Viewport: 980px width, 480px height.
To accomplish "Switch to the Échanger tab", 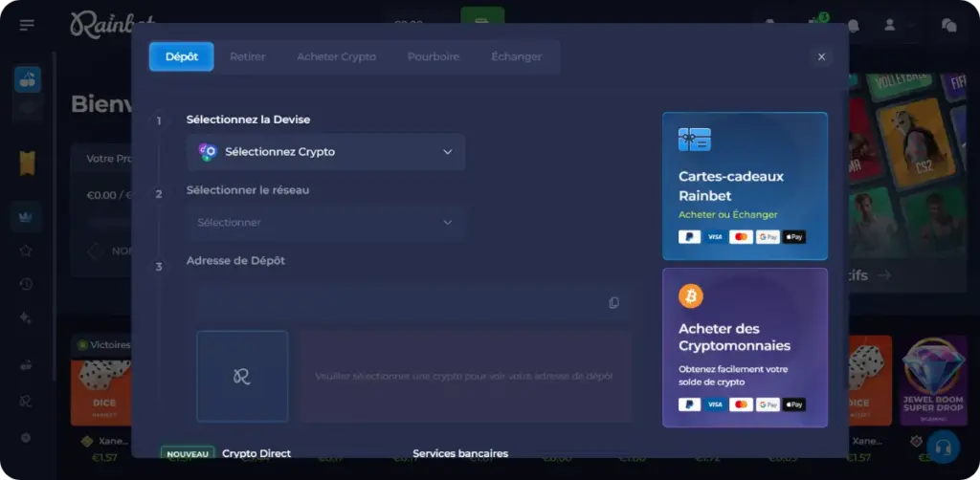I will (516, 56).
